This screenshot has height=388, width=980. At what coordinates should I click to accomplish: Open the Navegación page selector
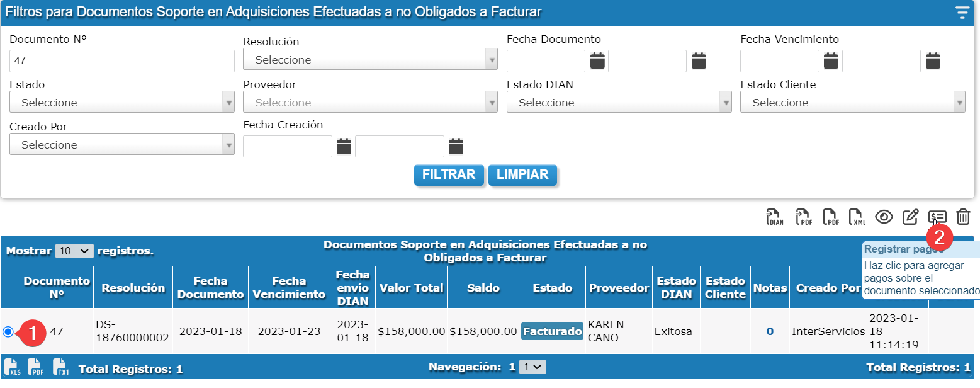tap(532, 367)
